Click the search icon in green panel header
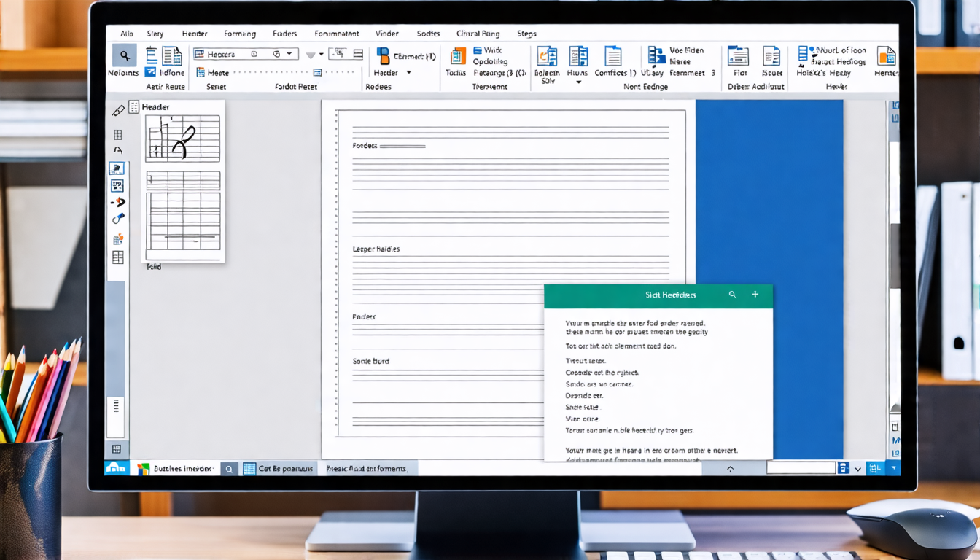This screenshot has height=560, width=980. [x=733, y=295]
